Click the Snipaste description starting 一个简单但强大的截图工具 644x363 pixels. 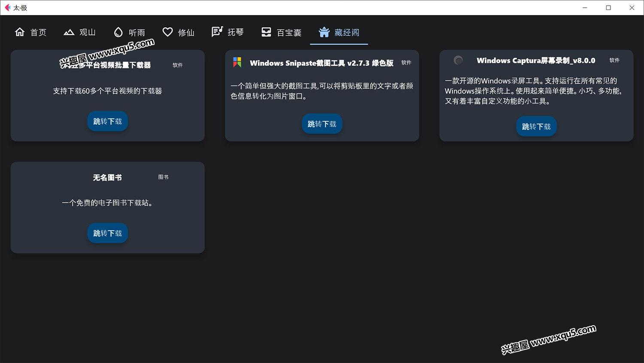click(322, 91)
